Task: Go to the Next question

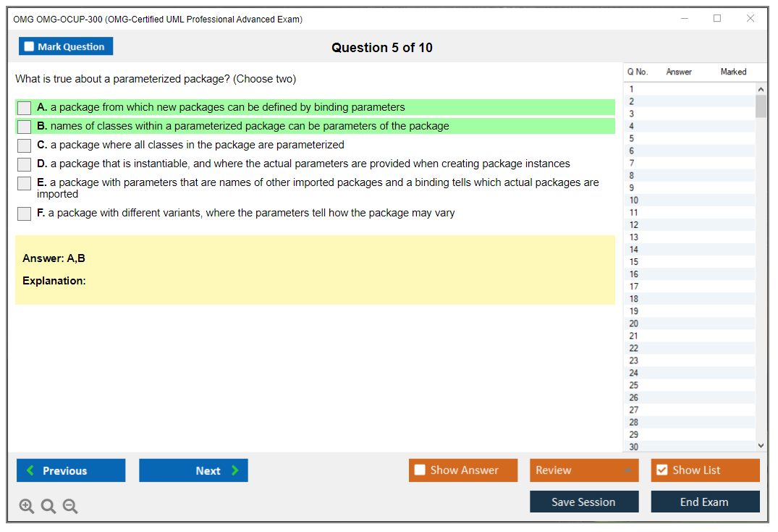Action: (193, 470)
